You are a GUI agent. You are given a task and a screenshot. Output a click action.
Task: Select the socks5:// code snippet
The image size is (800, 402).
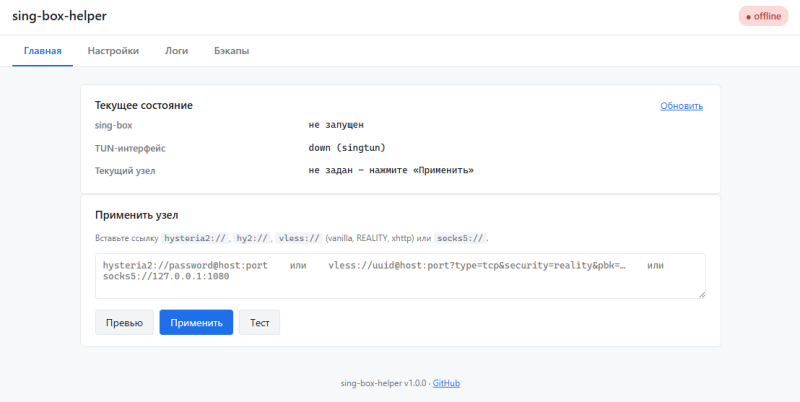pos(460,238)
